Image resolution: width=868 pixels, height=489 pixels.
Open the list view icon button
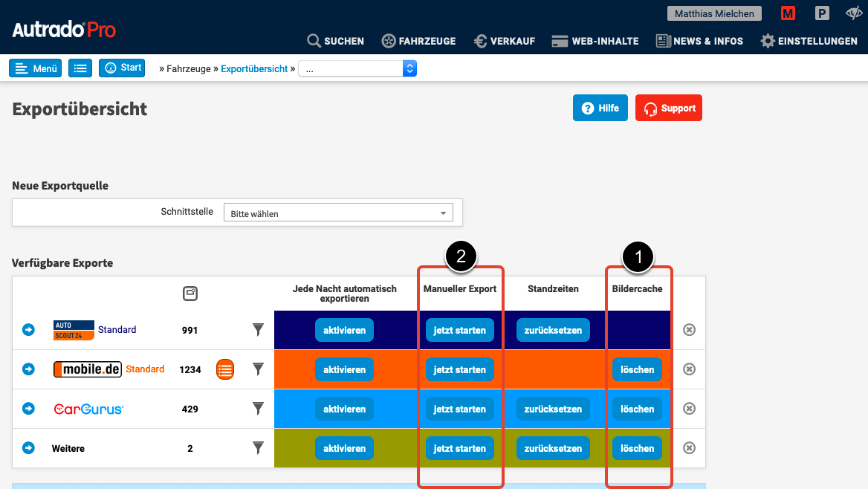point(80,68)
